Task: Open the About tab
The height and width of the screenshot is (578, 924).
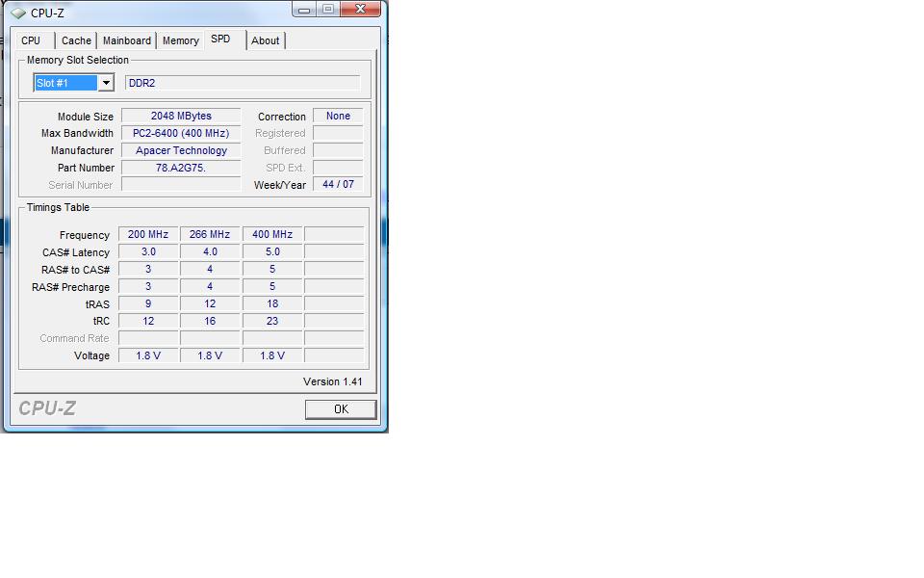Action: (x=266, y=40)
